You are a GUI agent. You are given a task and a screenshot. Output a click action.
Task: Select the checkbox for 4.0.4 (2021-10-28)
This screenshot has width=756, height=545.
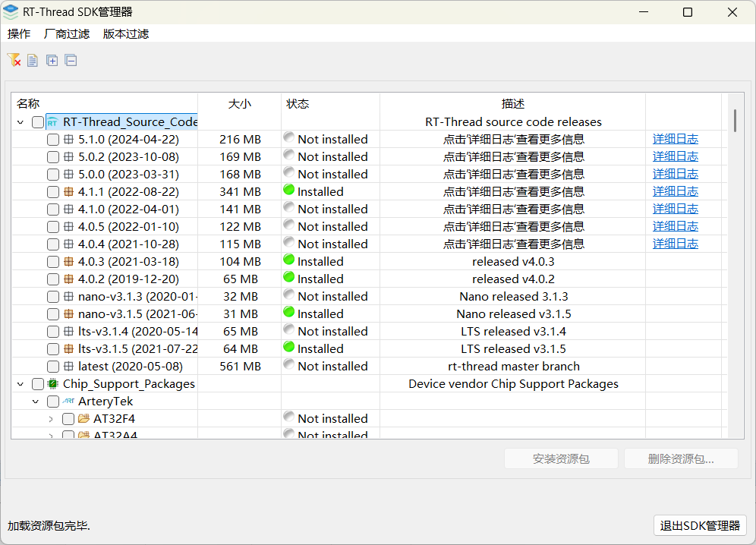[x=53, y=244]
